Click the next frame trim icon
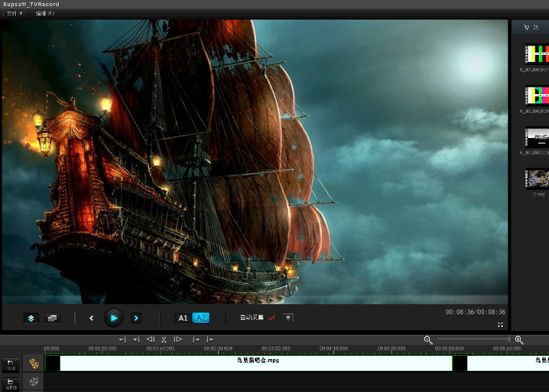This screenshot has width=549, height=392. click(178, 339)
